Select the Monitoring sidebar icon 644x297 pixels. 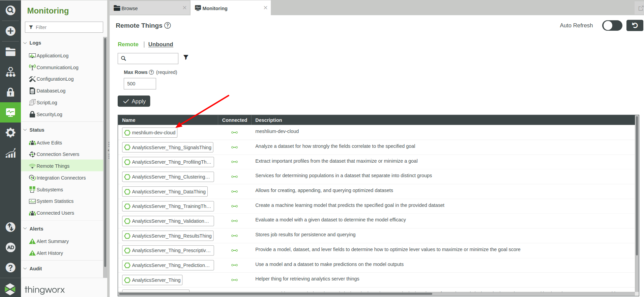(10, 112)
